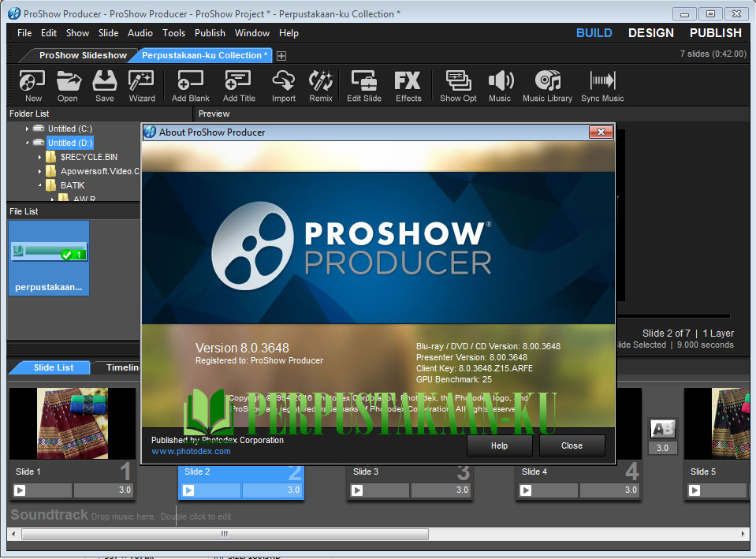Open the Audio menu
Screen dimensions: 756x559
pos(140,33)
